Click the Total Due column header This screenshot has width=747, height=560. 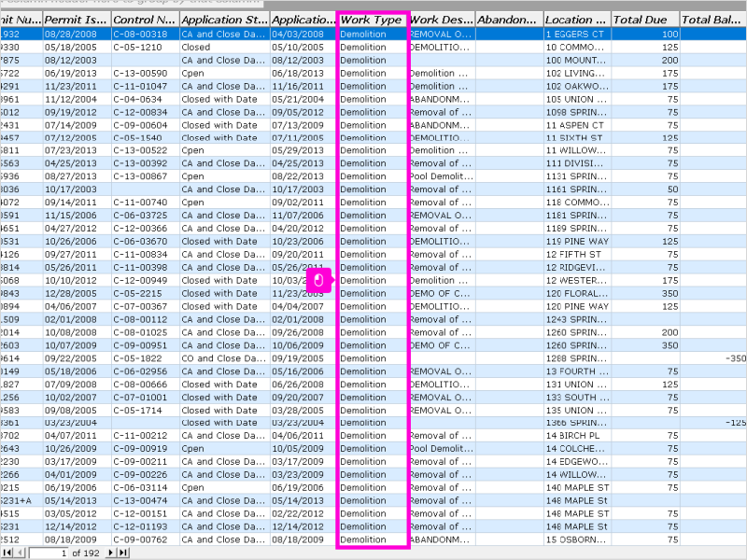(645, 20)
